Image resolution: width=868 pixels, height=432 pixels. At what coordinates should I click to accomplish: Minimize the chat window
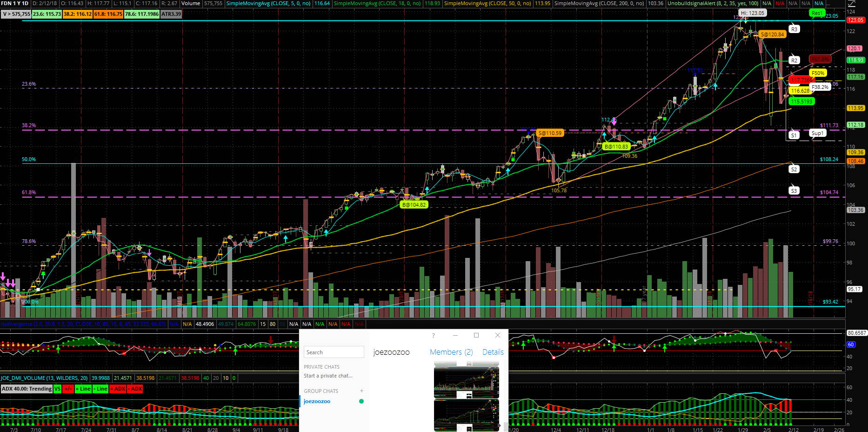tap(455, 335)
